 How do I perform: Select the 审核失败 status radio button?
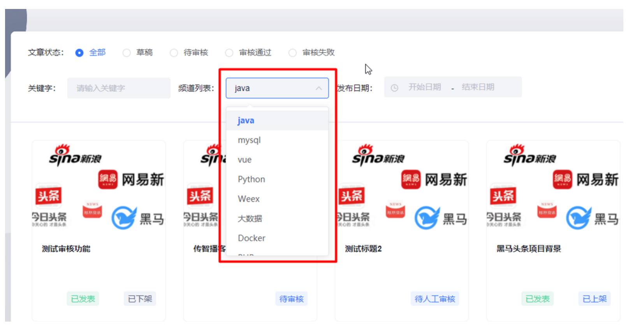tap(292, 53)
